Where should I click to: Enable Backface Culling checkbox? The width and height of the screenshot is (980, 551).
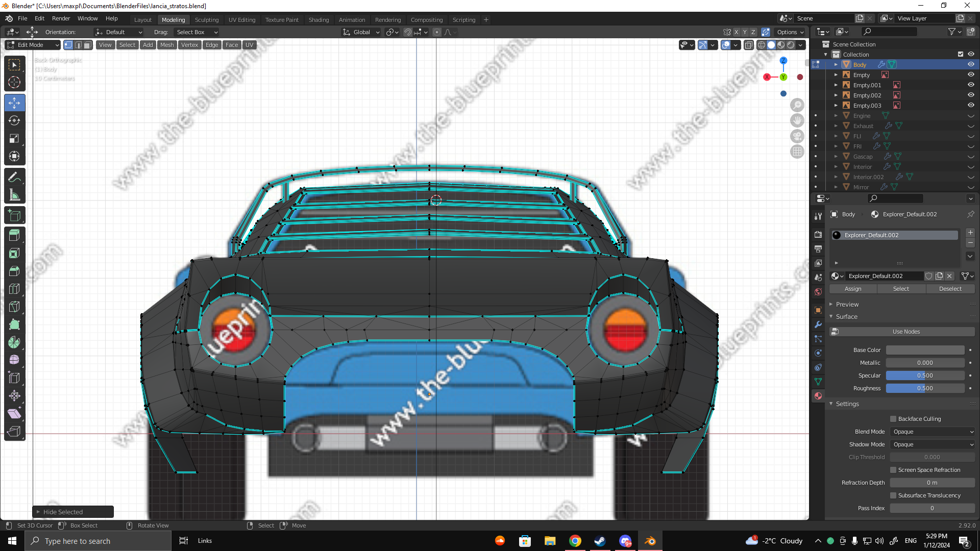coord(893,419)
